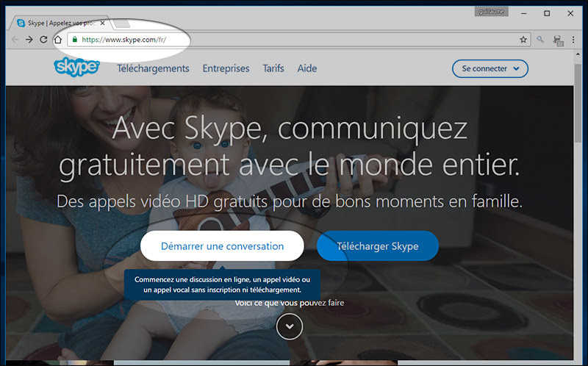Screen dimensions: 588x366
Task: Click Voici ce que vous pouvez faire
Action: pos(290,303)
